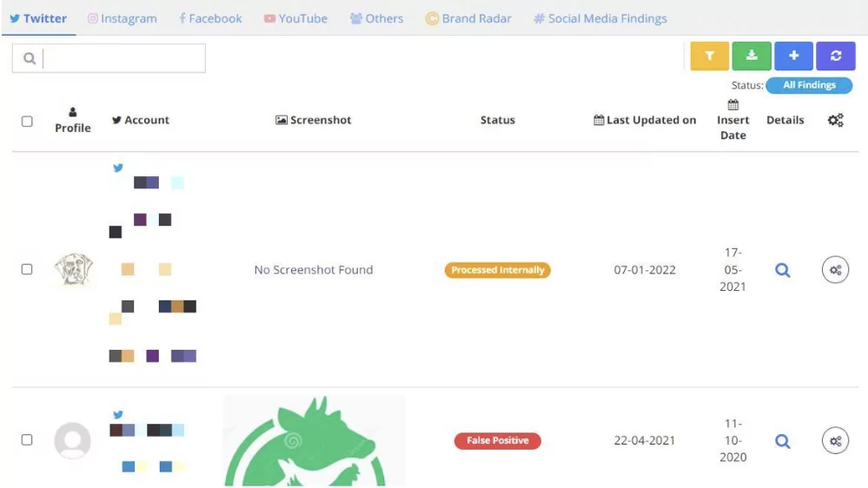Sort by the Profile column header
The height and width of the screenshot is (488, 868).
(x=72, y=120)
